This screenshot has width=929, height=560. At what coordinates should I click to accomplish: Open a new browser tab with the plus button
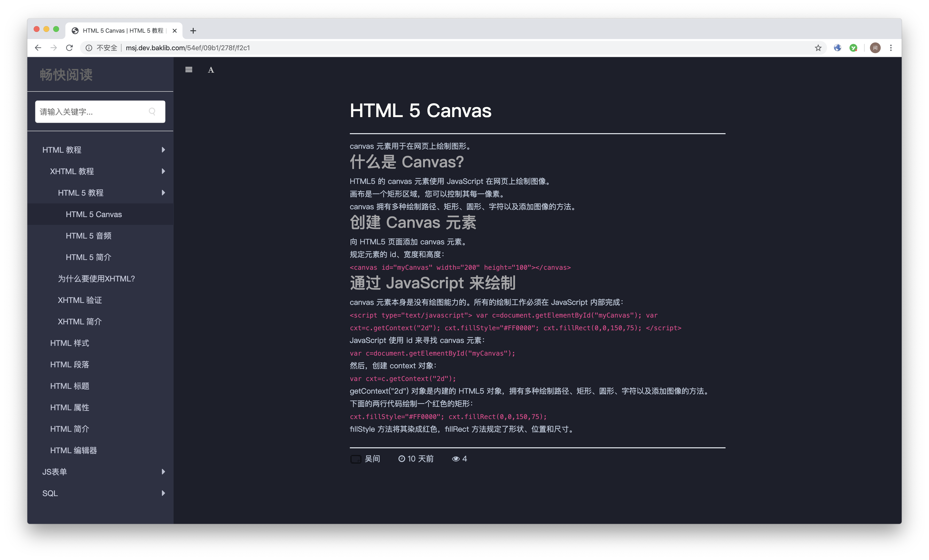coord(193,31)
